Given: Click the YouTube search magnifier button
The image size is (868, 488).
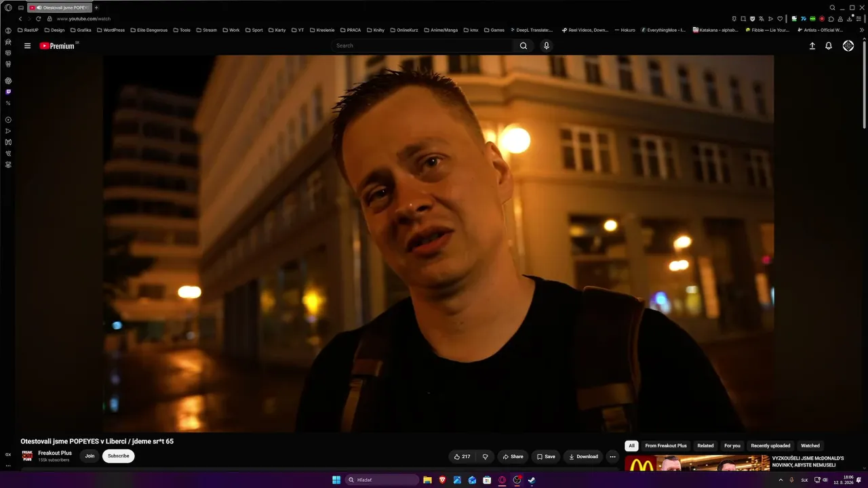Looking at the screenshot, I should pyautogui.click(x=524, y=46).
